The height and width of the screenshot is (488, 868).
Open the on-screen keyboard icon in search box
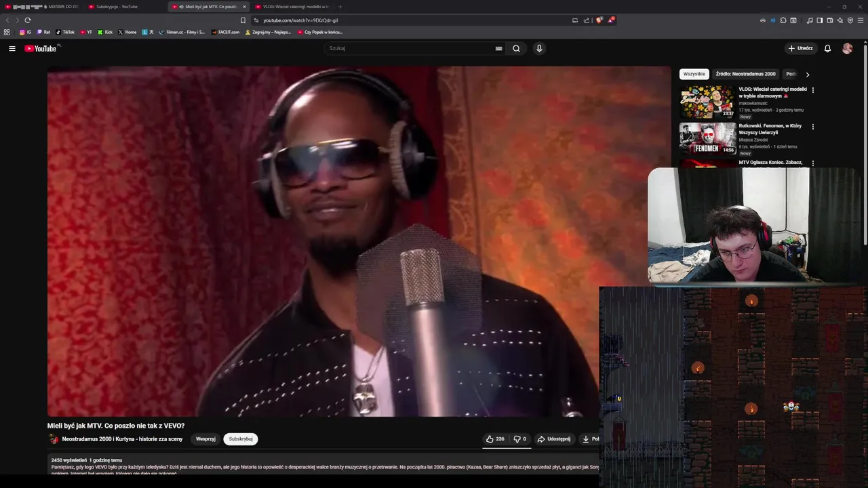pos(498,48)
